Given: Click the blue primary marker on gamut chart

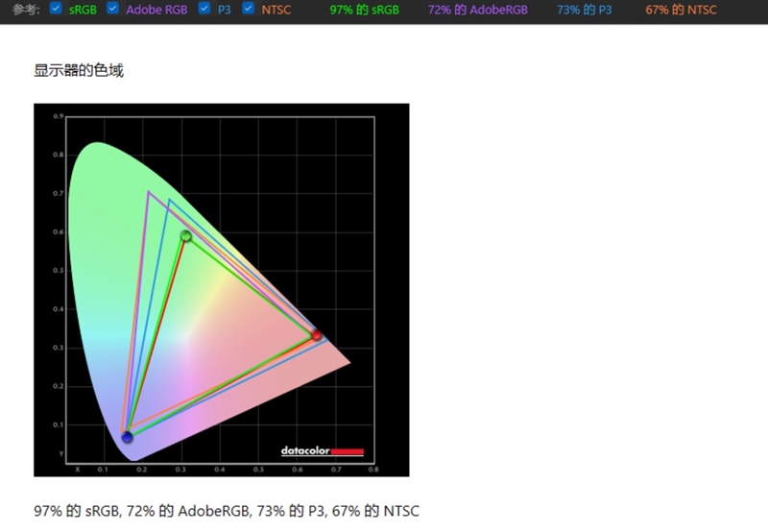Looking at the screenshot, I should 127,438.
